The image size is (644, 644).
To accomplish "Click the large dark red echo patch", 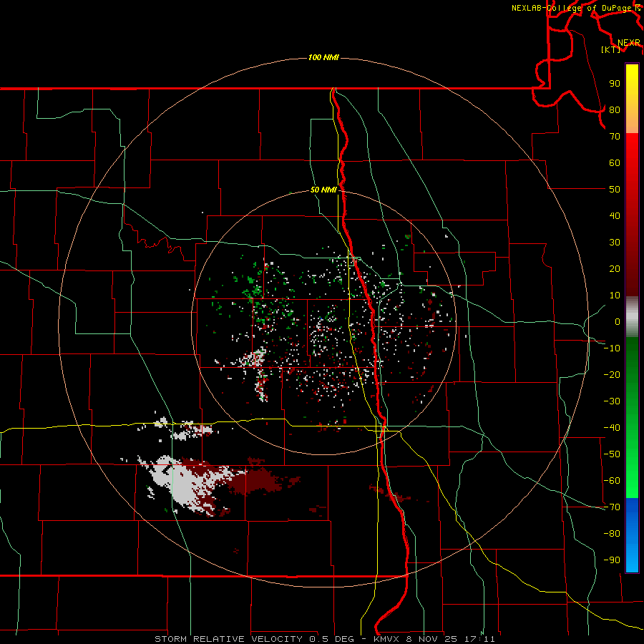I will [x=255, y=481].
